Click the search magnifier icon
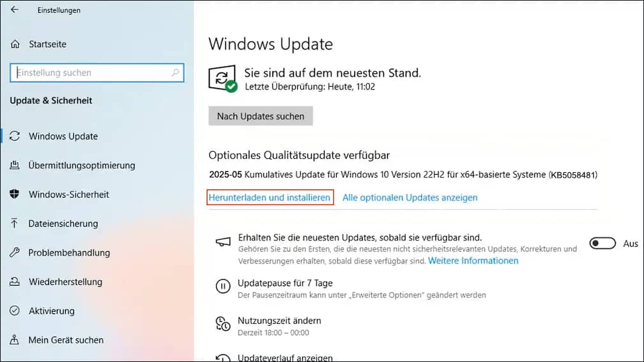This screenshot has height=362, width=644. [175, 73]
